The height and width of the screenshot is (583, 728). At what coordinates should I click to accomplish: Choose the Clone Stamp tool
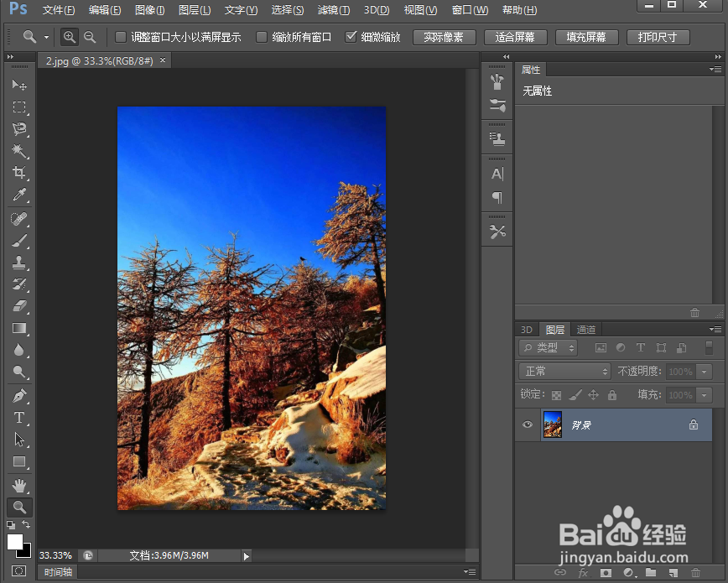[x=18, y=262]
